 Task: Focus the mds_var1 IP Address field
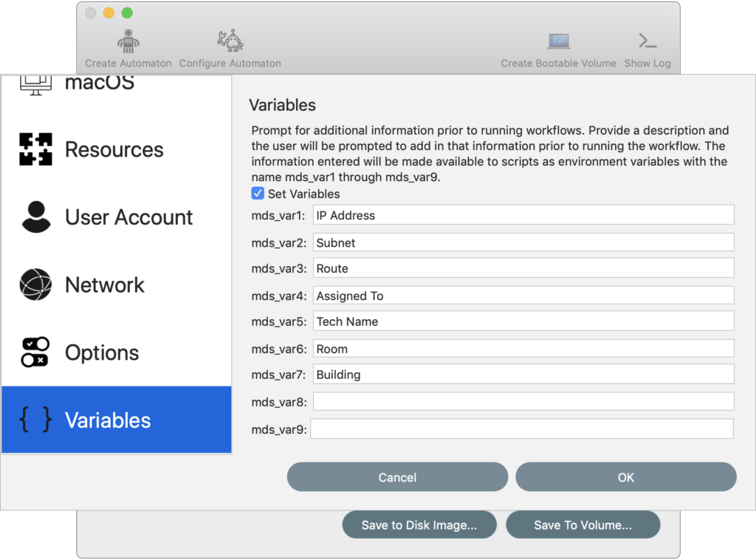click(x=523, y=215)
